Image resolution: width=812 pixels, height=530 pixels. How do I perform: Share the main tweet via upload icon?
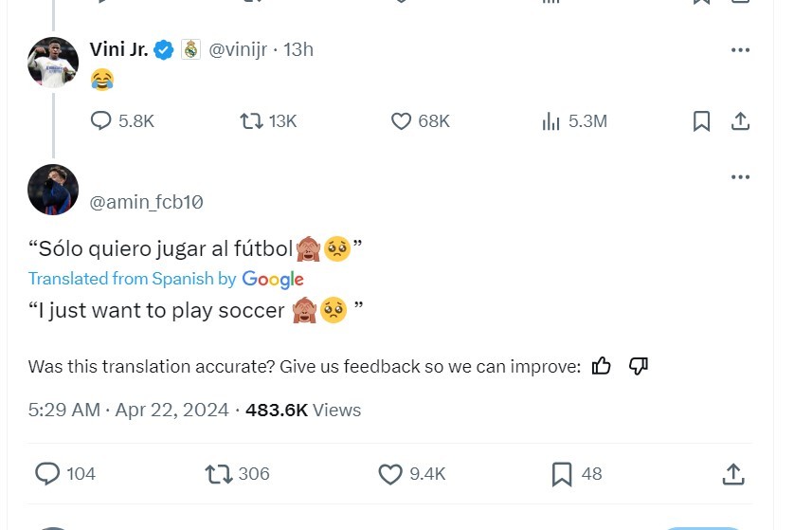[x=733, y=474]
